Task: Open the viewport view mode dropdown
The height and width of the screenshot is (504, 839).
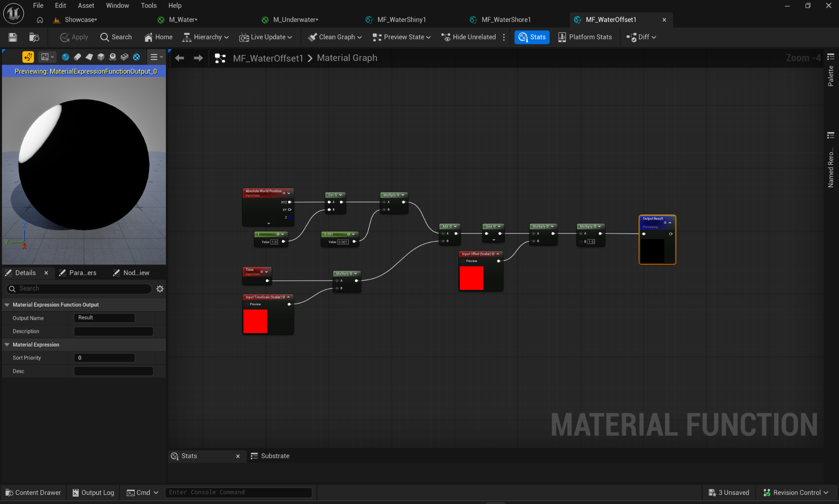Action: (47, 57)
